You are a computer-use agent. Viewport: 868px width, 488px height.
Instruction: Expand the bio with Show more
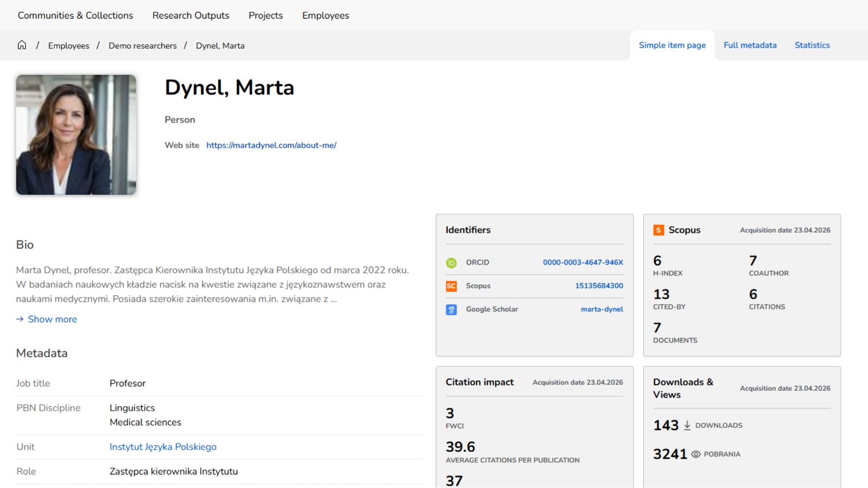(x=53, y=319)
